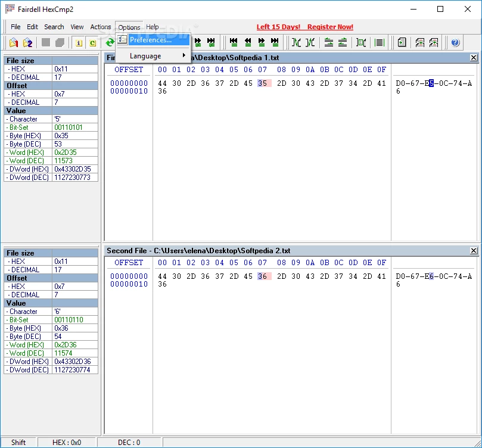Toggle the yellow 'i' info panel button
The image size is (482, 448).
pos(79,42)
